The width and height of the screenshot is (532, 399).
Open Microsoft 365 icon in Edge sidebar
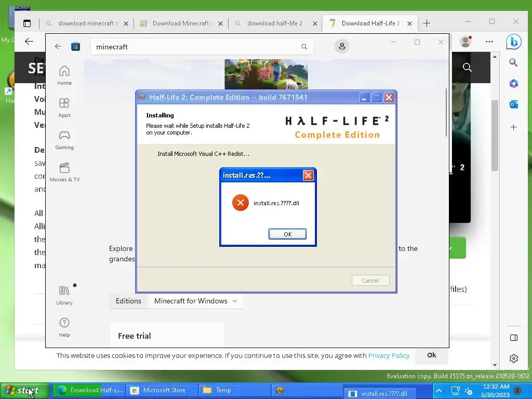click(513, 84)
